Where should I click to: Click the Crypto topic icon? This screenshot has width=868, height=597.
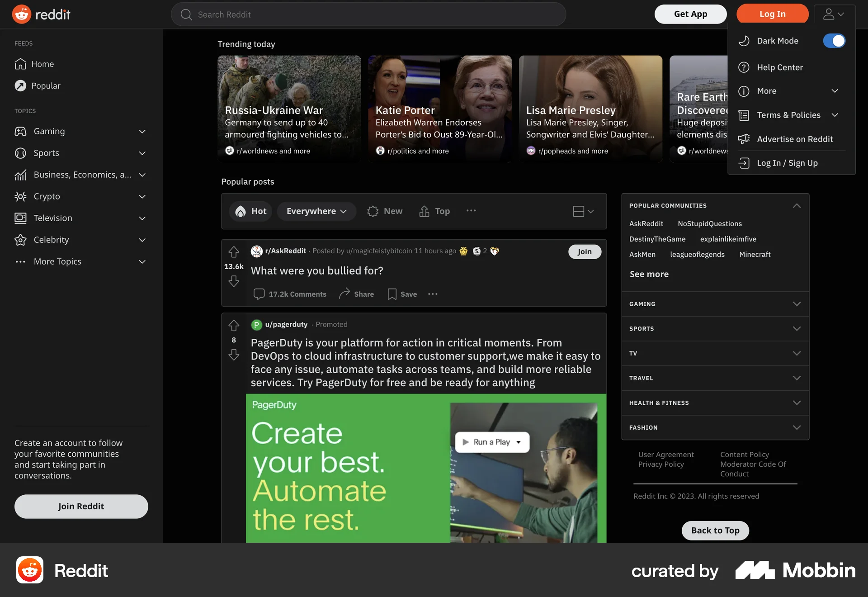(20, 196)
